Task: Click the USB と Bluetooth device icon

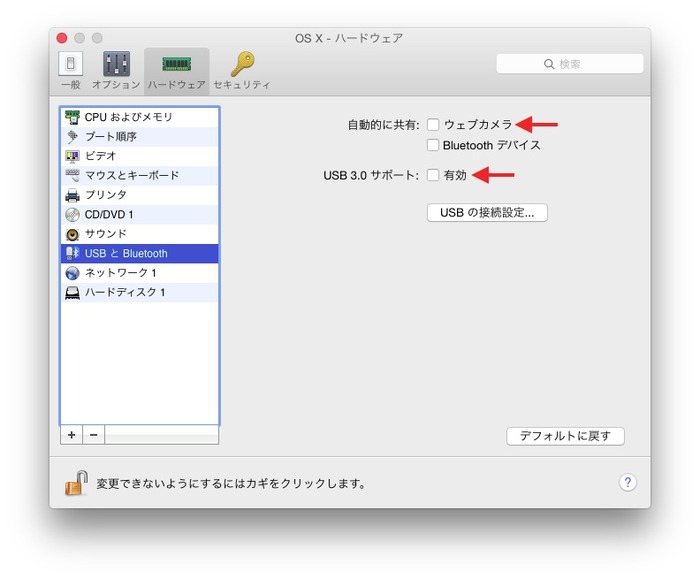Action: pyautogui.click(x=72, y=253)
